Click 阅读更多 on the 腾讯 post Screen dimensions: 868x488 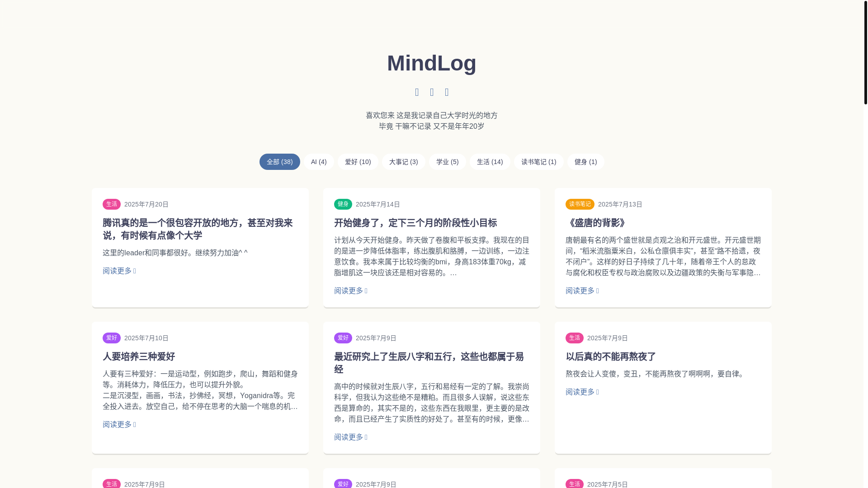click(119, 271)
